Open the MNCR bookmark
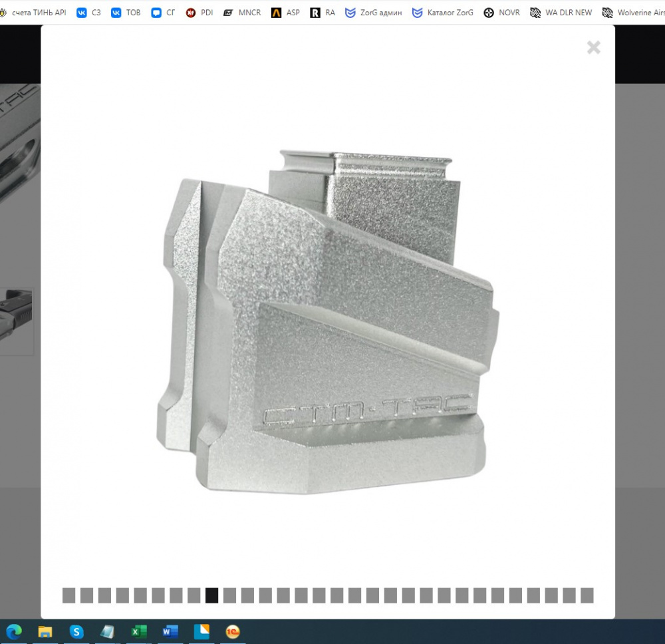The width and height of the screenshot is (665, 644). point(242,13)
